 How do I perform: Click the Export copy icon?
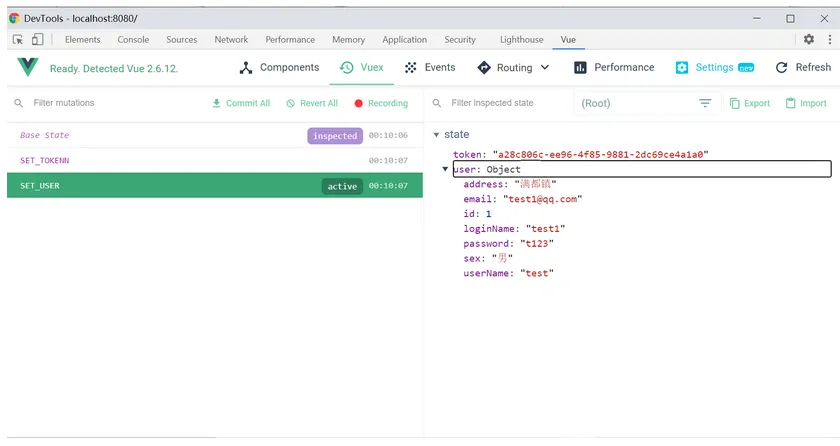(734, 103)
